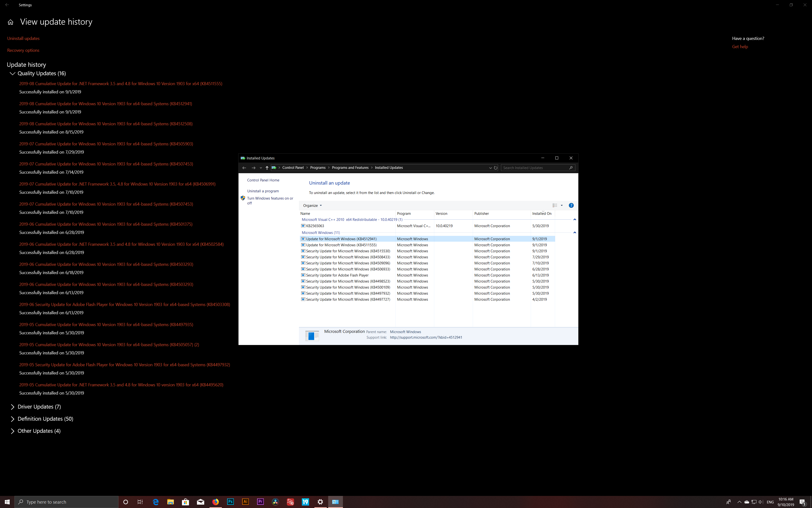The width and height of the screenshot is (812, 508).
Task: Select Security Update (KB4515530) row
Action: pyautogui.click(x=427, y=251)
